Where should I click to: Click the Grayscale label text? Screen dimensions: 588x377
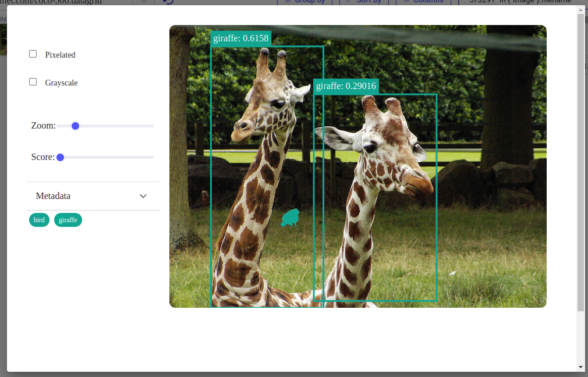(x=61, y=83)
